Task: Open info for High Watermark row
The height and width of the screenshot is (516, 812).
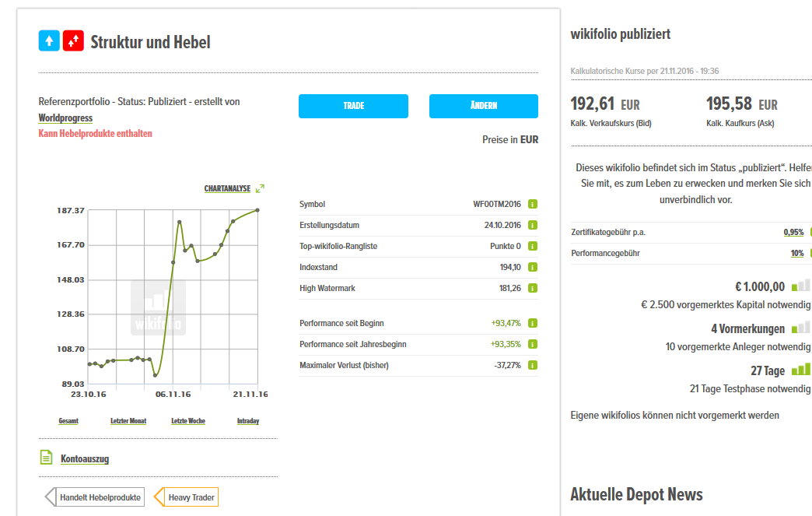Action: click(x=533, y=289)
